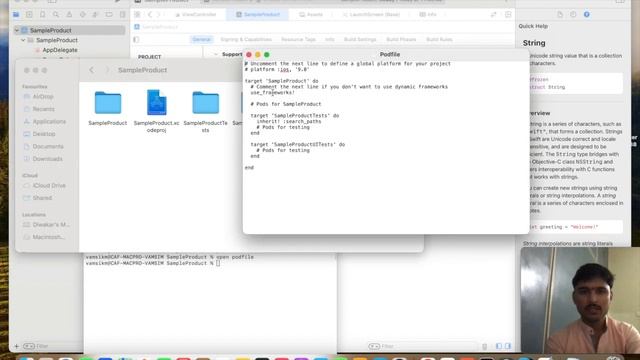This screenshot has width=640, height=360.
Task: Open the Bookmark navigator icon
Action: pyautogui.click(x=42, y=15)
